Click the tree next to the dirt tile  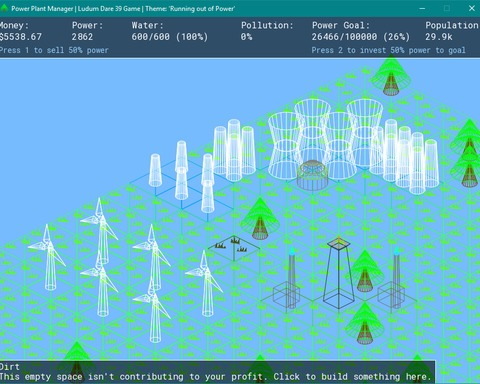[260, 218]
